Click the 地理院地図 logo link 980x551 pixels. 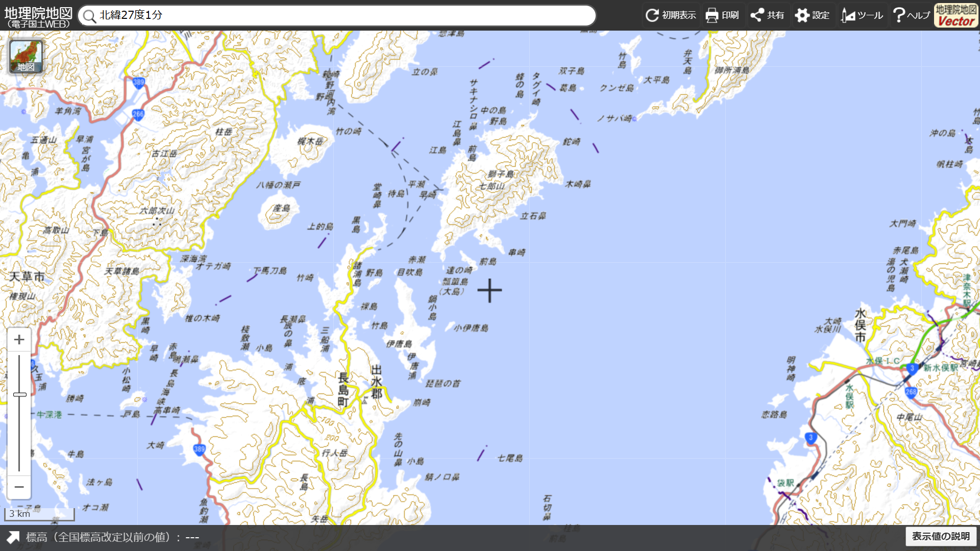click(x=38, y=16)
